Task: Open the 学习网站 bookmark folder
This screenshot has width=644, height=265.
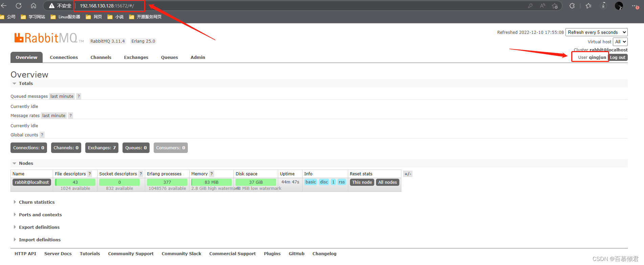Action: [x=33, y=17]
